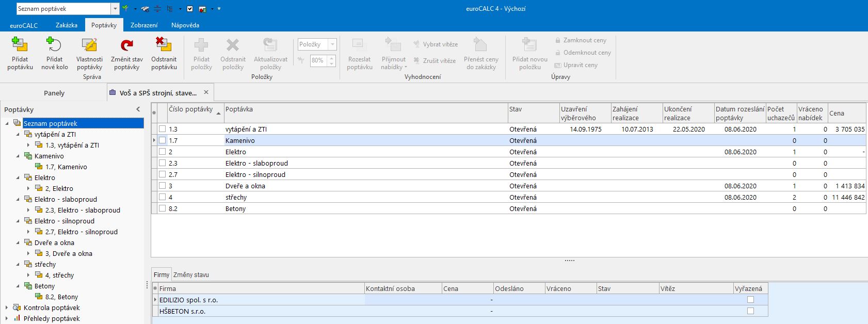Sort by the Číslo poptávky column header

[x=195, y=113]
